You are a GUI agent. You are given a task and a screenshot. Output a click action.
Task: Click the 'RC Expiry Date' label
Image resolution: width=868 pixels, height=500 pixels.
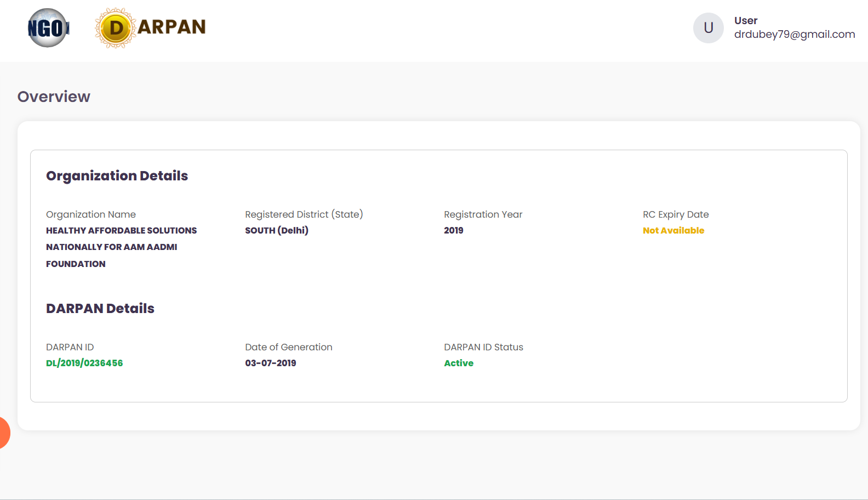676,214
